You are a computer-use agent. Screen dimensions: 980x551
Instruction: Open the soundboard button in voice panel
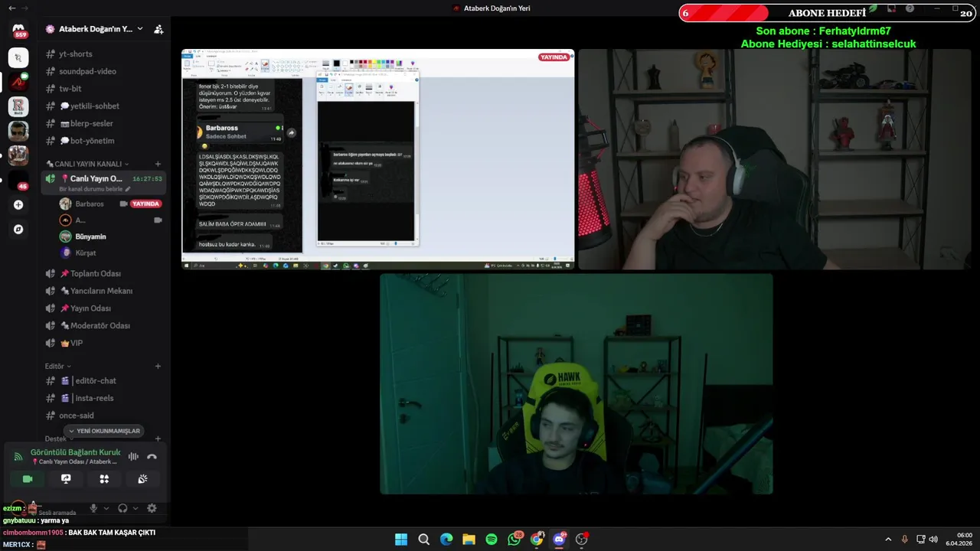click(x=142, y=479)
